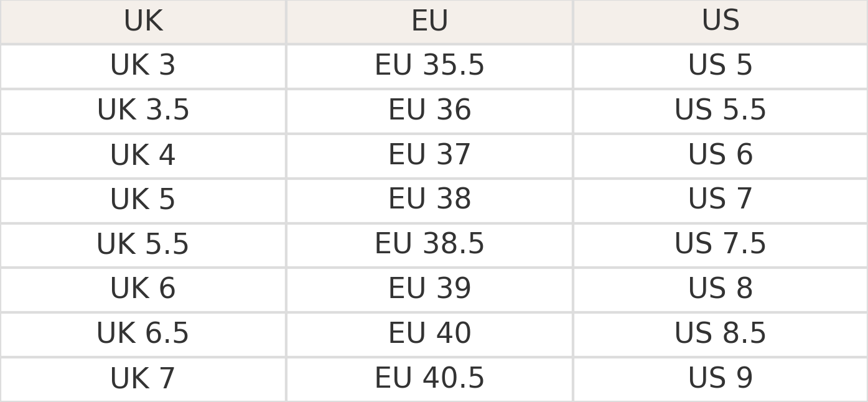Select the US 5.5 cell
Image resolution: width=868 pixels, height=402 pixels.
point(721,111)
